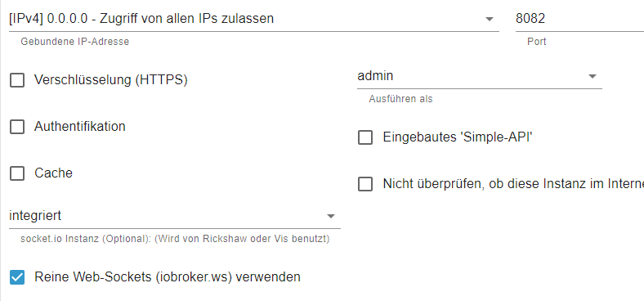Check the Eingebautes 'Simple-API' box

coord(365,137)
